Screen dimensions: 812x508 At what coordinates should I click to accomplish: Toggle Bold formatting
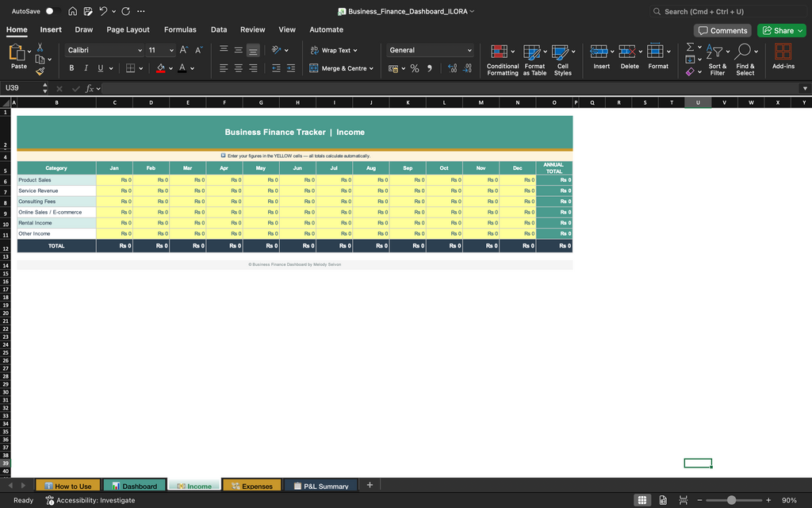71,68
